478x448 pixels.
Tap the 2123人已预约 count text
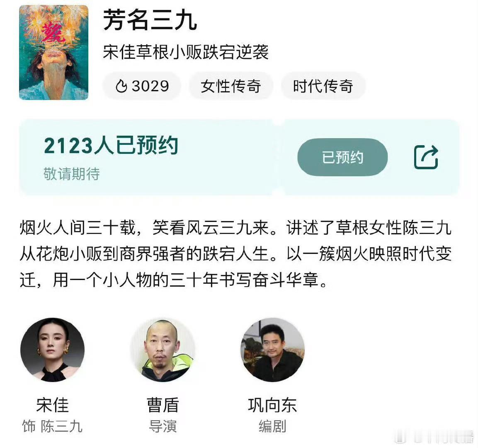pos(111,146)
